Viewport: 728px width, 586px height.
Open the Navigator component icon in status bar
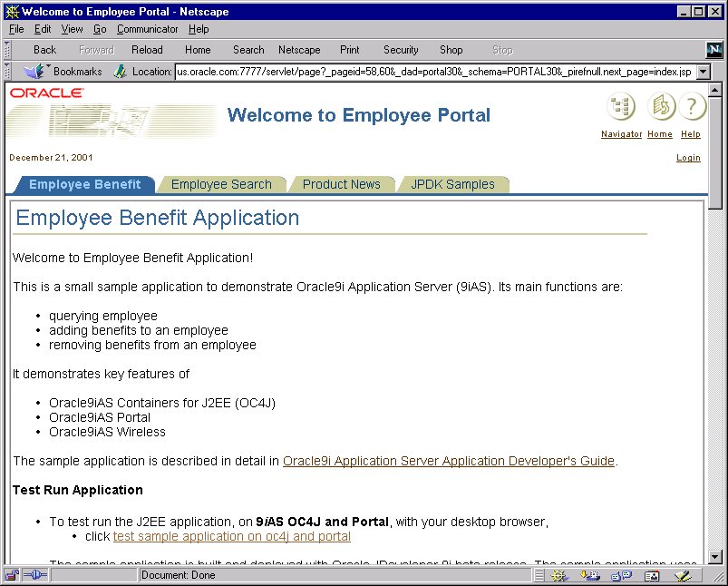pyautogui.click(x=560, y=576)
